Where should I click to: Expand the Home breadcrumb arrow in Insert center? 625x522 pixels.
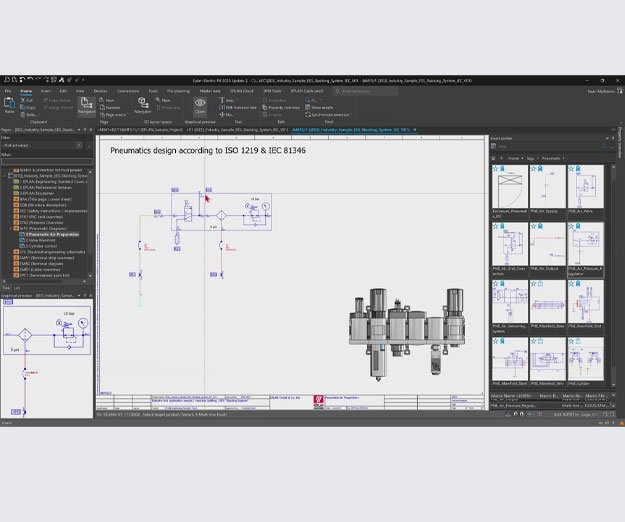523,158
